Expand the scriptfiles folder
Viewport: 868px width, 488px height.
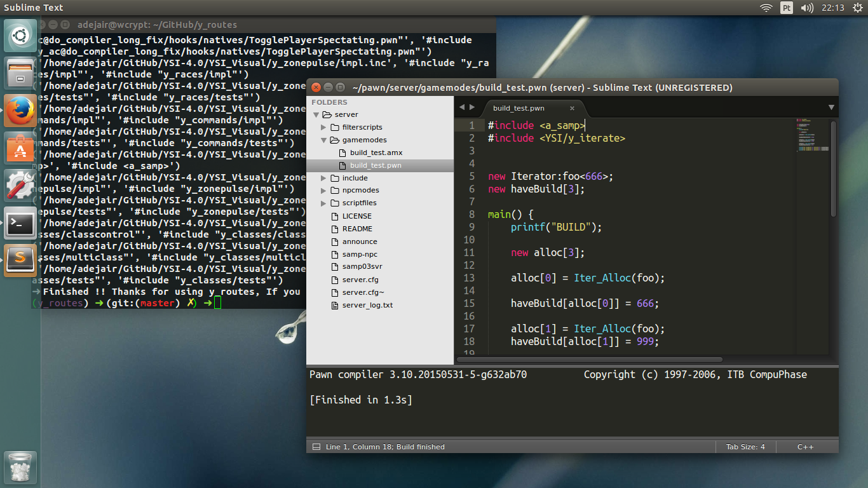[323, 203]
